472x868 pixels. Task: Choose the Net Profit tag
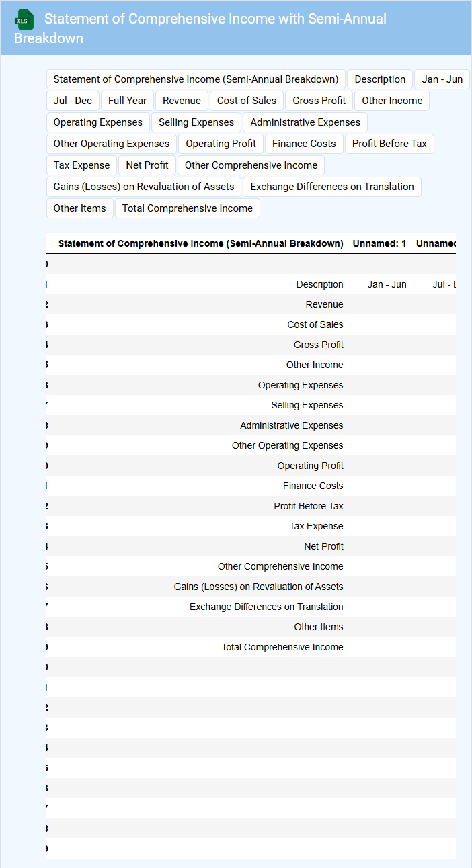147,165
